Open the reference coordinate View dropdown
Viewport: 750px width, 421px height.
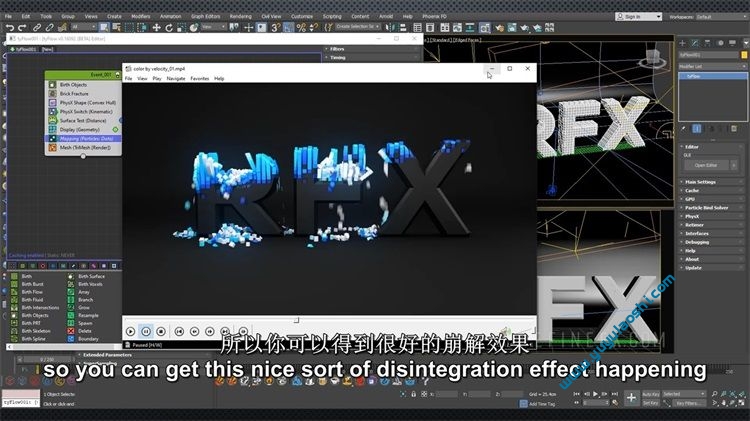pos(213,27)
